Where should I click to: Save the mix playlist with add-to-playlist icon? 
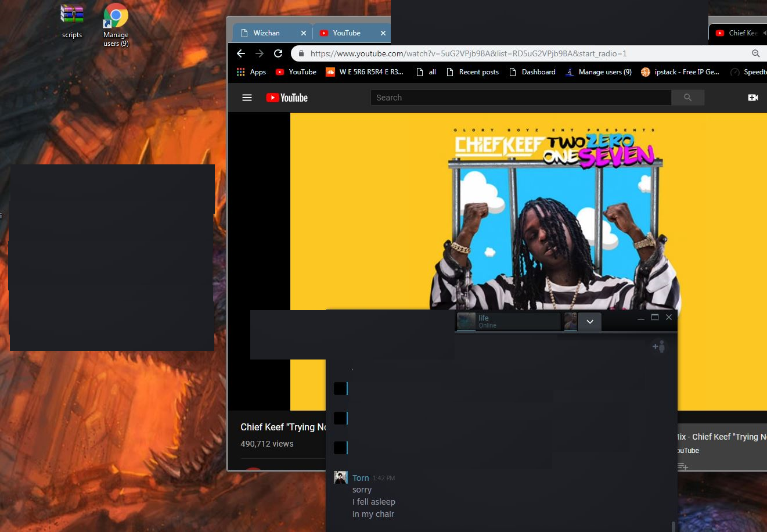pos(683,466)
